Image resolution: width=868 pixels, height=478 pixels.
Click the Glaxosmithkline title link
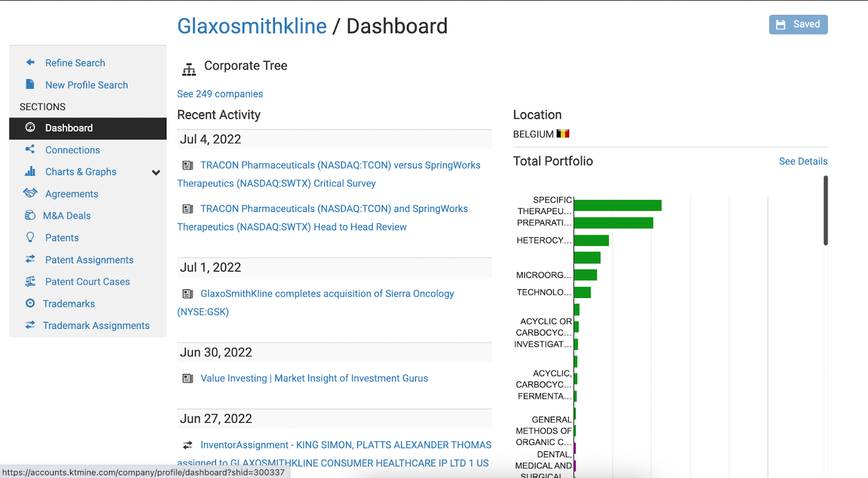(252, 26)
